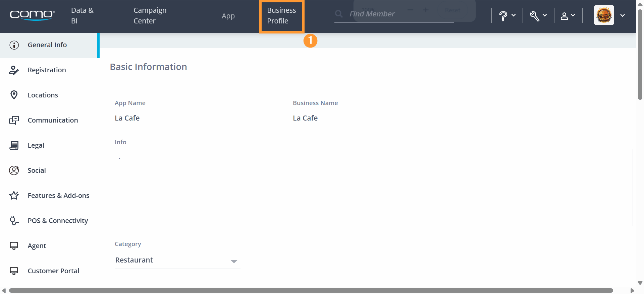644x294 pixels.
Task: Open the user account icon menu
Action: (x=568, y=16)
